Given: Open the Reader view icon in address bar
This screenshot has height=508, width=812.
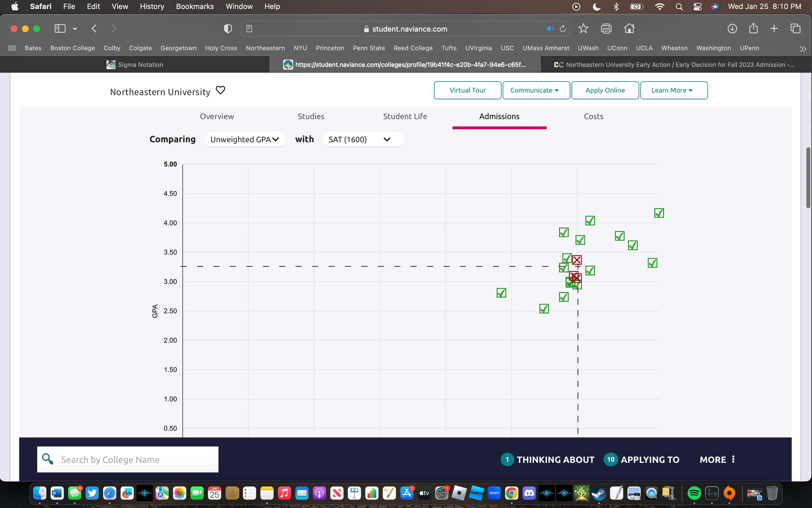Looking at the screenshot, I should tap(249, 29).
